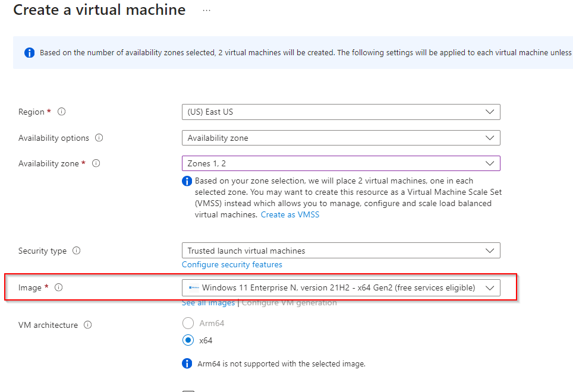Click the Create as VMSS link
The height and width of the screenshot is (392, 573).
coord(290,214)
